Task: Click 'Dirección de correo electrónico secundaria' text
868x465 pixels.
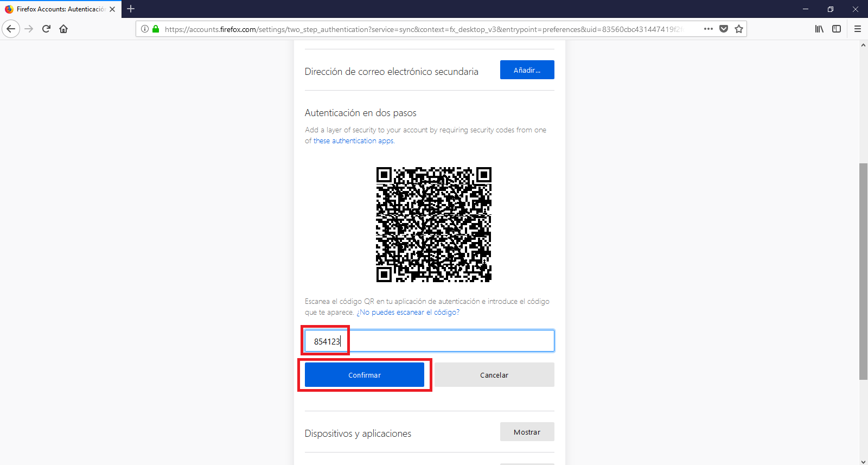Action: (392, 72)
